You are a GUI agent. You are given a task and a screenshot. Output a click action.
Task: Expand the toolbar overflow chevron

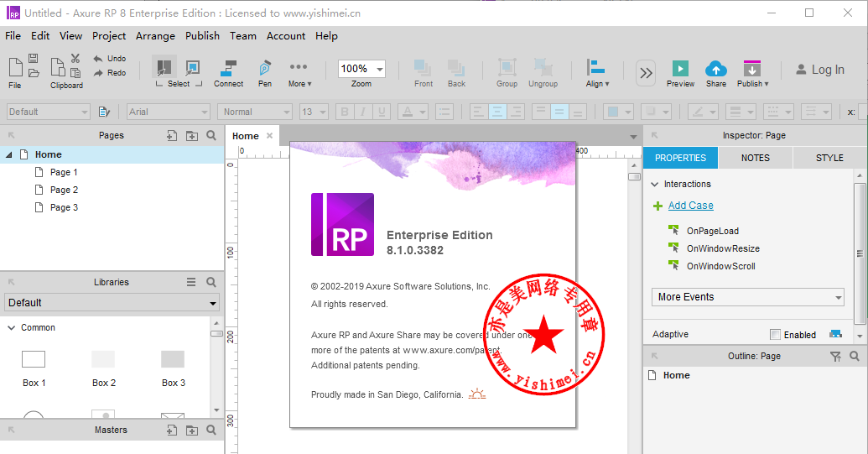[x=646, y=72]
